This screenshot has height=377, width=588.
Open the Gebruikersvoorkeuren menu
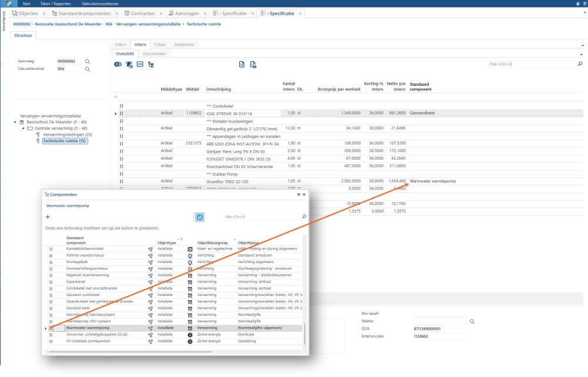tap(100, 4)
